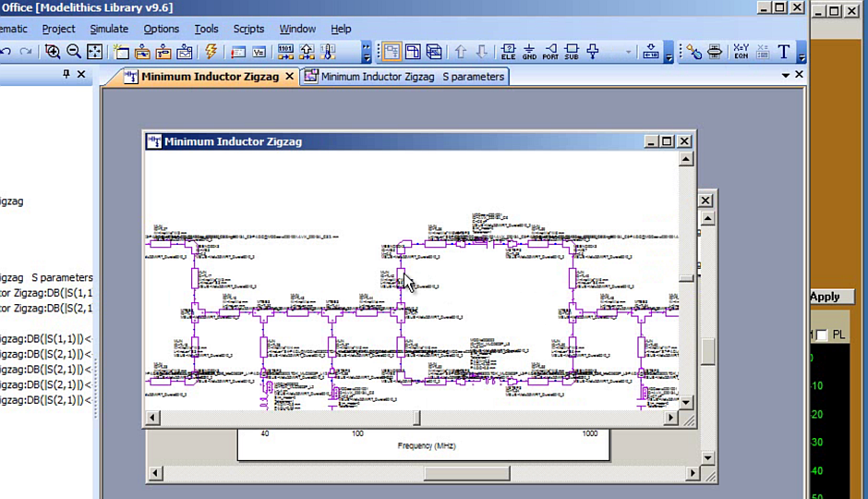The width and height of the screenshot is (868, 499).
Task: Click the Redo arrow icon
Action: 26,52
